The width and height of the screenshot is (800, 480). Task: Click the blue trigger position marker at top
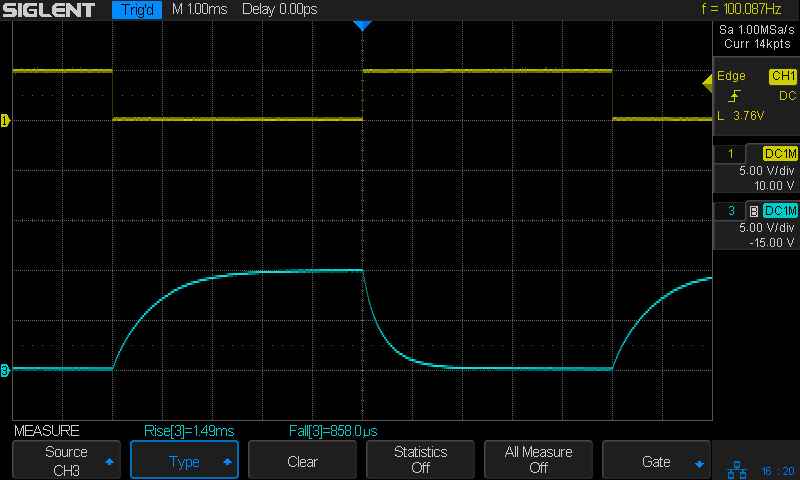(362, 26)
